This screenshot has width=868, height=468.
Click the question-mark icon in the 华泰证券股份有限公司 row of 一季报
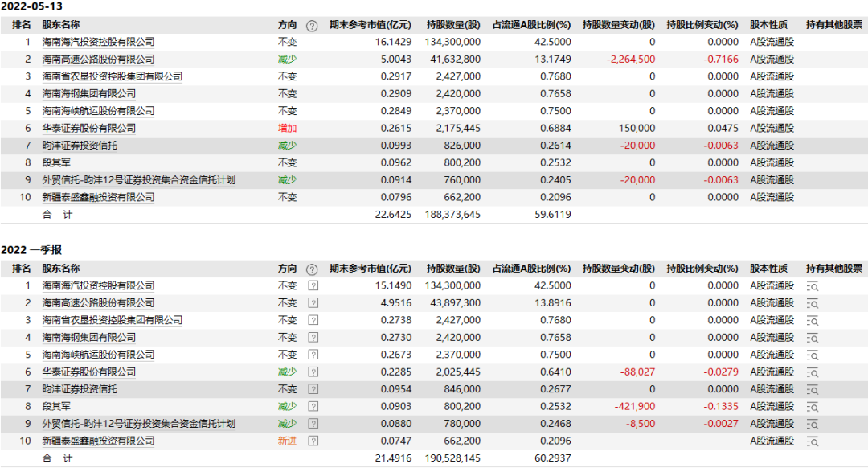click(x=313, y=372)
